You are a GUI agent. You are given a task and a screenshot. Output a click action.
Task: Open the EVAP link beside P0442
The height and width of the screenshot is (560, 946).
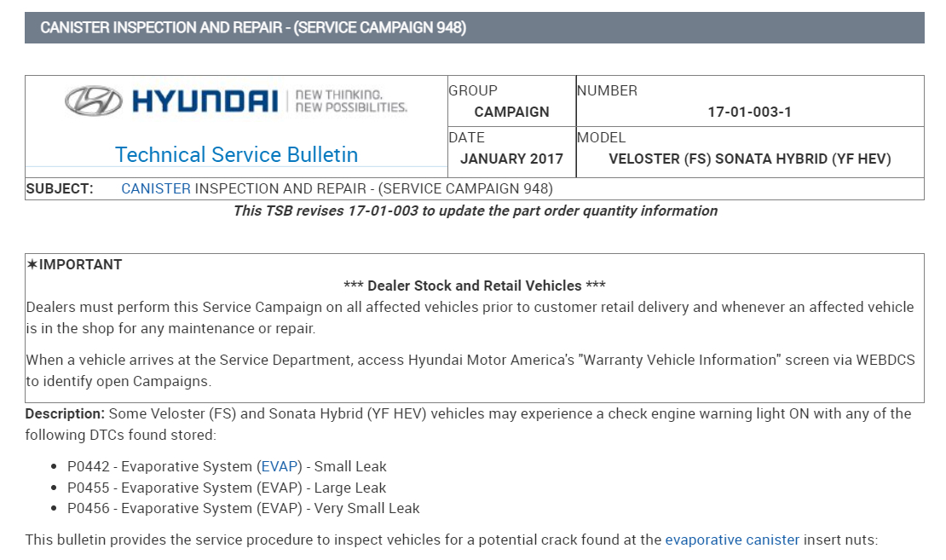tap(281, 467)
